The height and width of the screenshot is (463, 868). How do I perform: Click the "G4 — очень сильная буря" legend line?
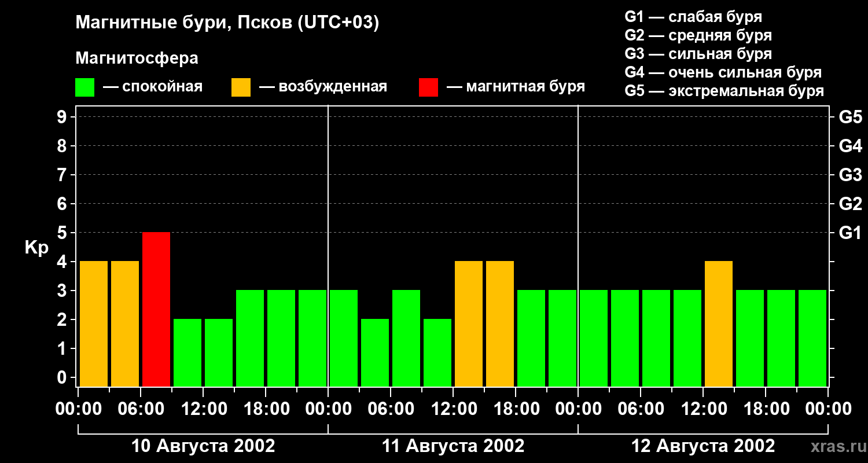click(x=723, y=72)
